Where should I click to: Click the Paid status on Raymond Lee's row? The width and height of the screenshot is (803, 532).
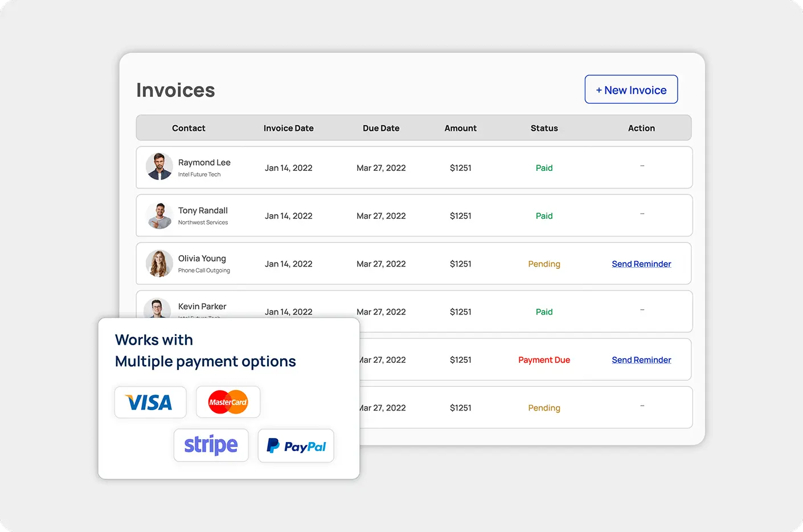click(544, 167)
